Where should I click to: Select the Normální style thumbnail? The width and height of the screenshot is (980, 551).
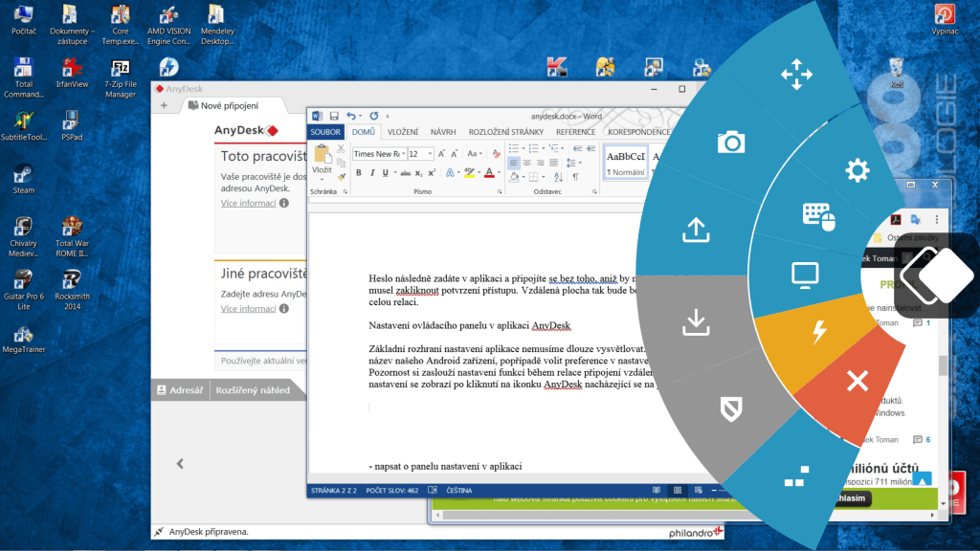pos(625,163)
